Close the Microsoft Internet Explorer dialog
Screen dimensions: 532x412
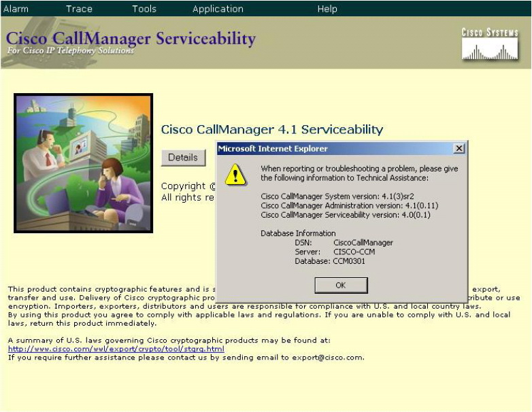coord(459,149)
